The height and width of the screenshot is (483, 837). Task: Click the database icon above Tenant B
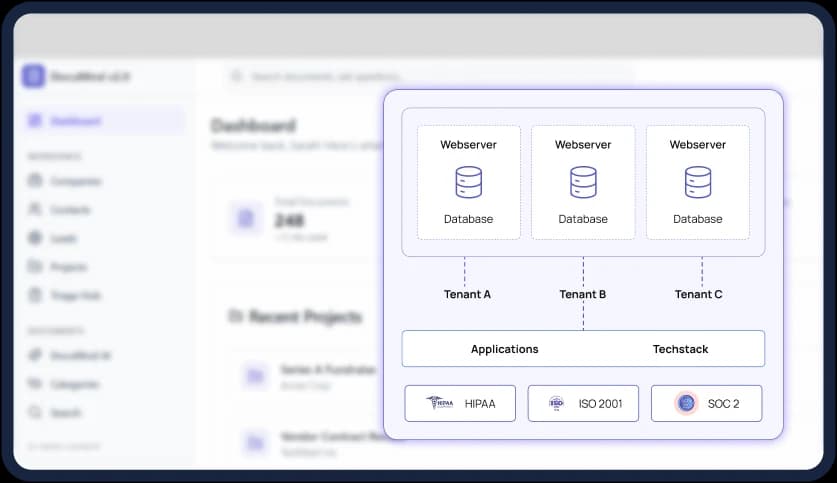[x=583, y=183]
